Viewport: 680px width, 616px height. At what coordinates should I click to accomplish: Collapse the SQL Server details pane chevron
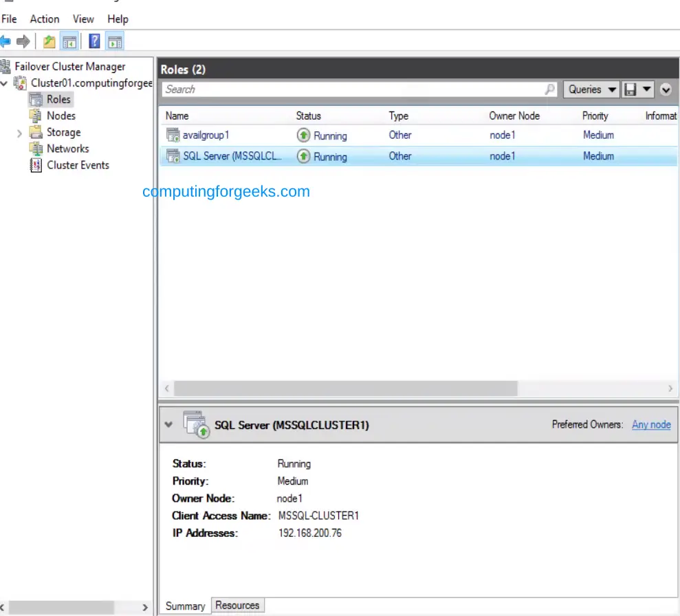point(168,424)
